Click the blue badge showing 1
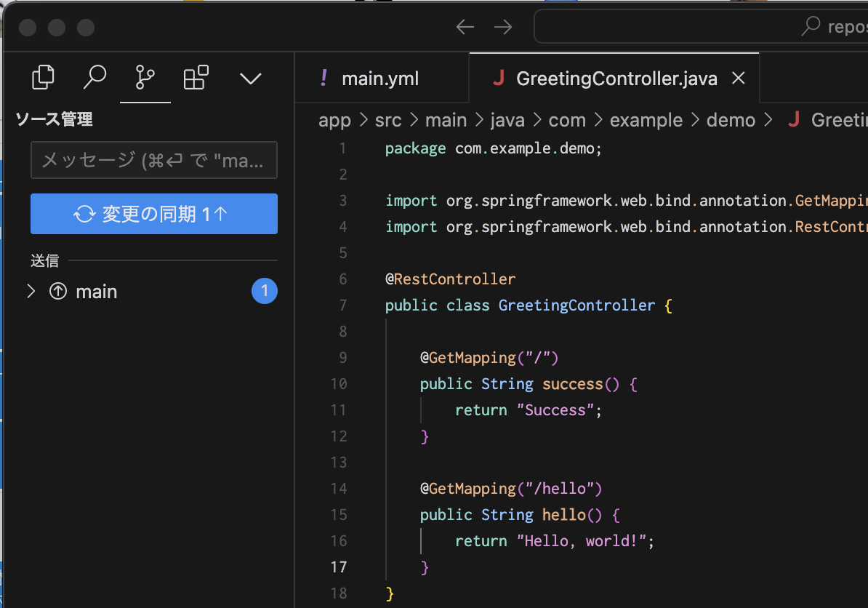 click(x=265, y=291)
